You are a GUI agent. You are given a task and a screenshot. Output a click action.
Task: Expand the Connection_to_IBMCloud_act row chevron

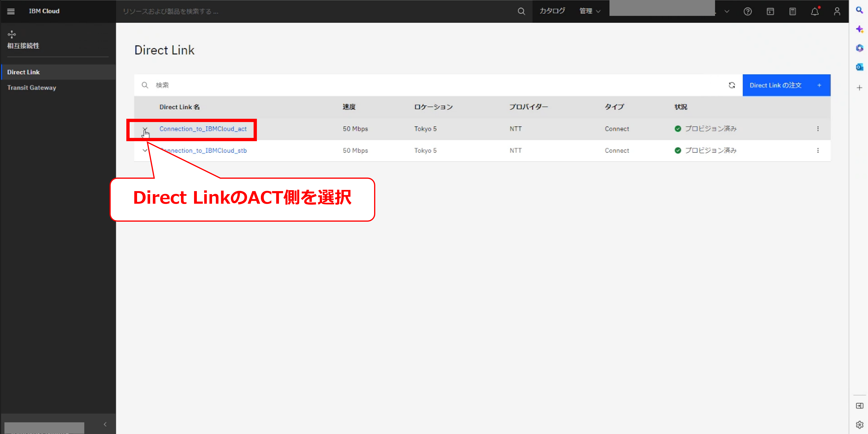tap(145, 129)
